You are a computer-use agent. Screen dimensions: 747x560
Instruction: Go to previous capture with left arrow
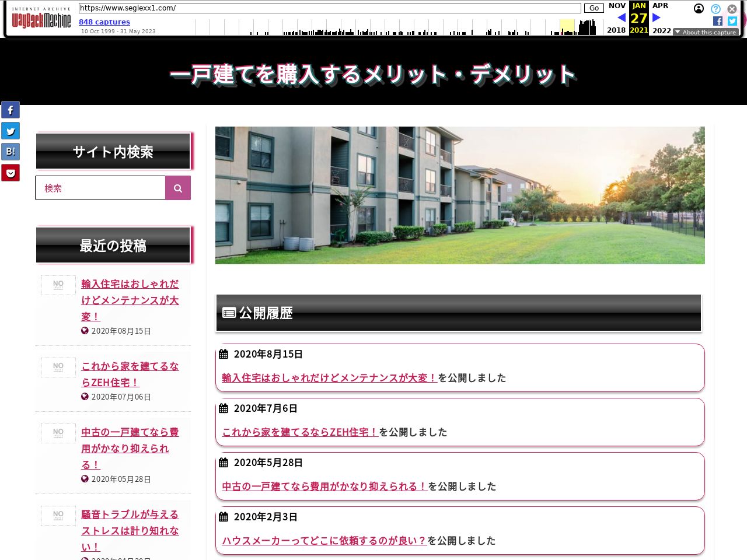pos(621,17)
